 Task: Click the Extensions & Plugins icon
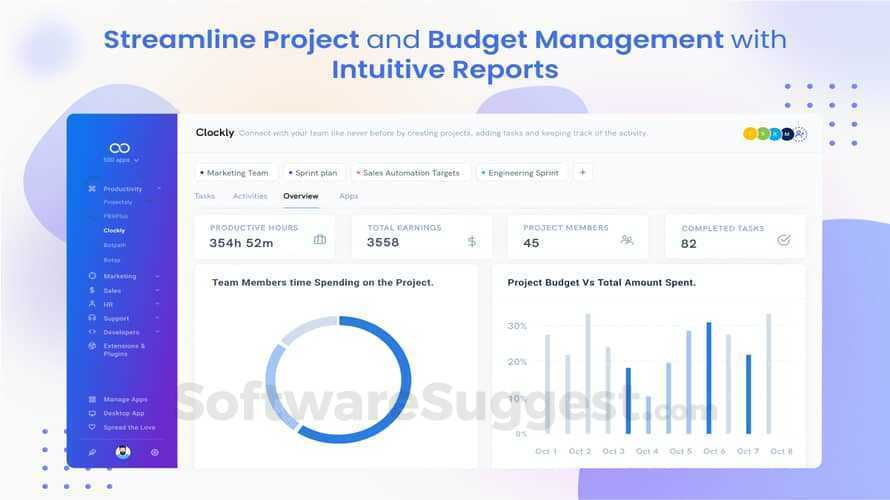pyautogui.click(x=92, y=346)
